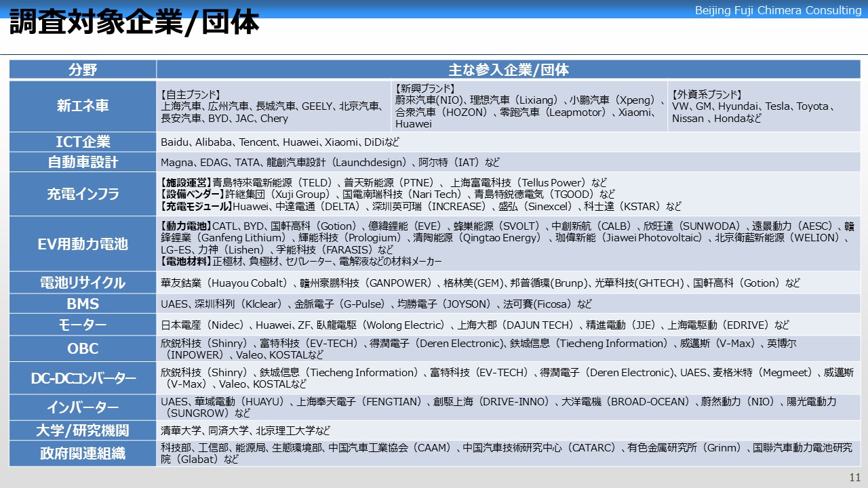
Task: Select the BMS category cell
Action: 83,304
